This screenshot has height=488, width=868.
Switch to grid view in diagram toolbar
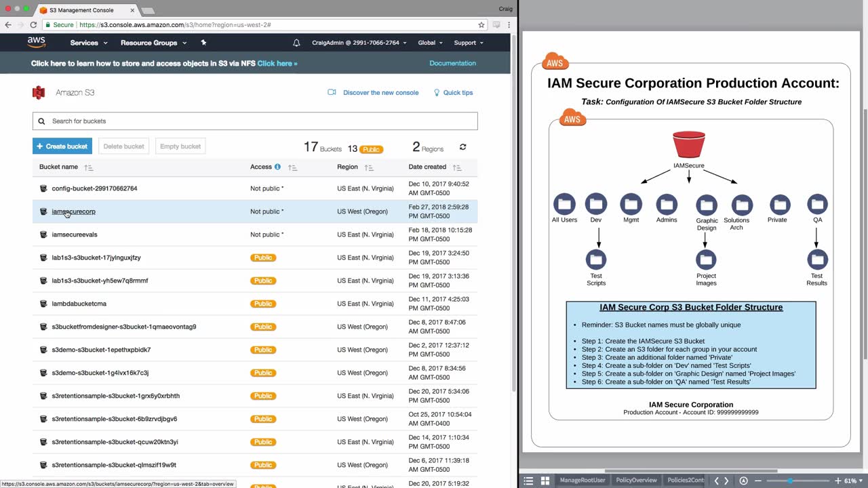point(545,481)
